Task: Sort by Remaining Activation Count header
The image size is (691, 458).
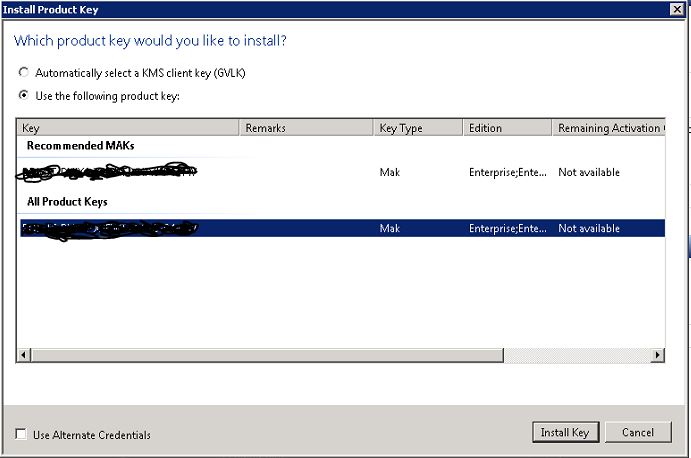Action: point(607,128)
